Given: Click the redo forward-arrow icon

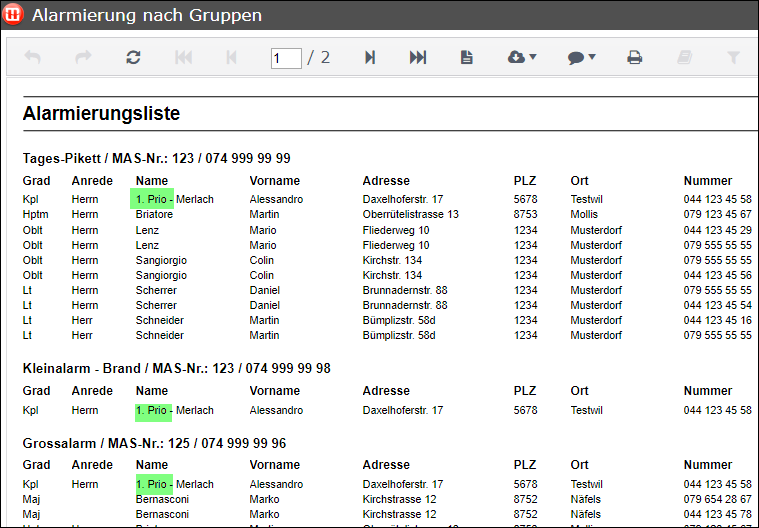Looking at the screenshot, I should 83,58.
